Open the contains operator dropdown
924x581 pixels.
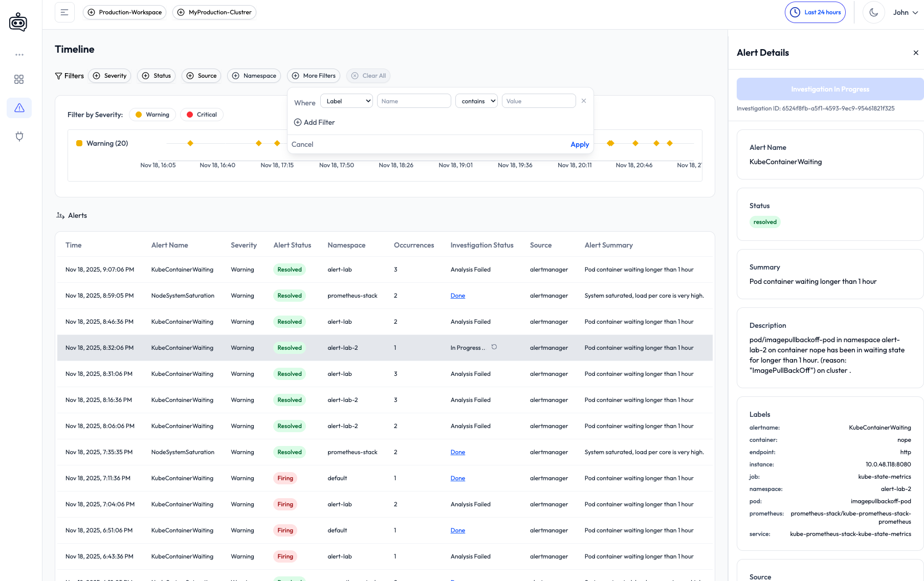pos(476,101)
